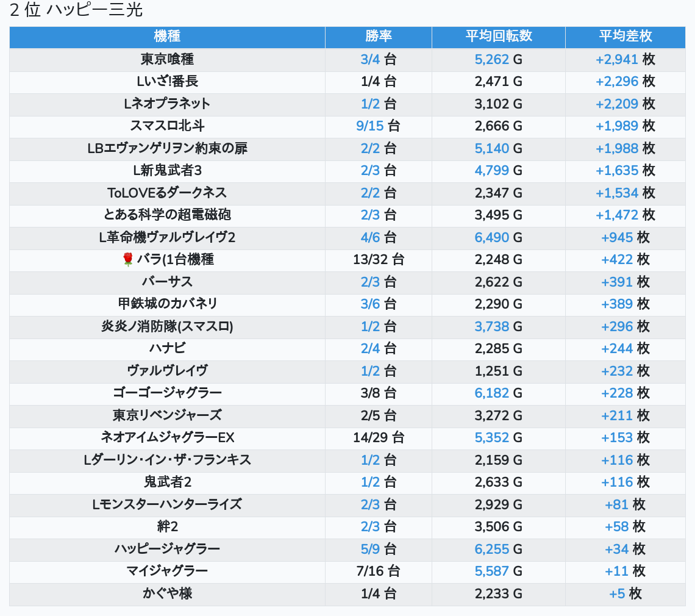Click the +2,941 average difference value

[x=617, y=60]
